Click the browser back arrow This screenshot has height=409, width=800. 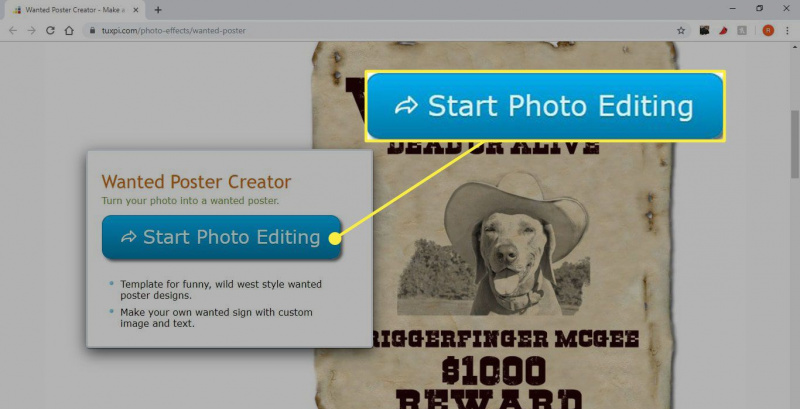[13, 31]
